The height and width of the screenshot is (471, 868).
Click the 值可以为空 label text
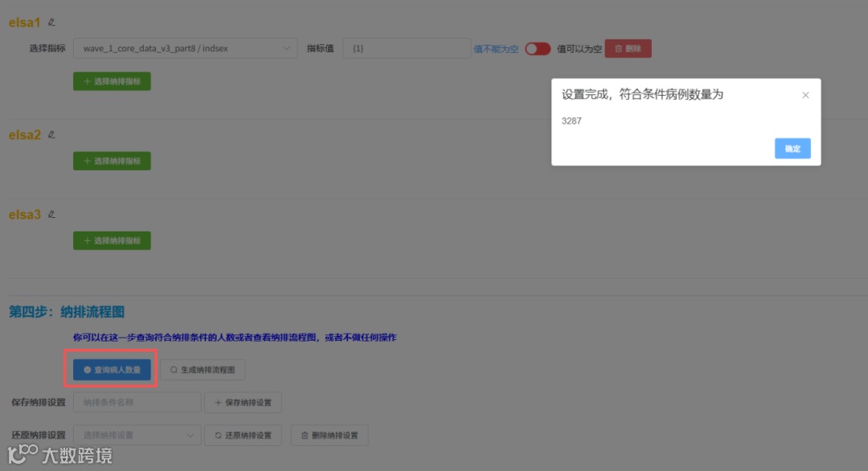point(579,49)
